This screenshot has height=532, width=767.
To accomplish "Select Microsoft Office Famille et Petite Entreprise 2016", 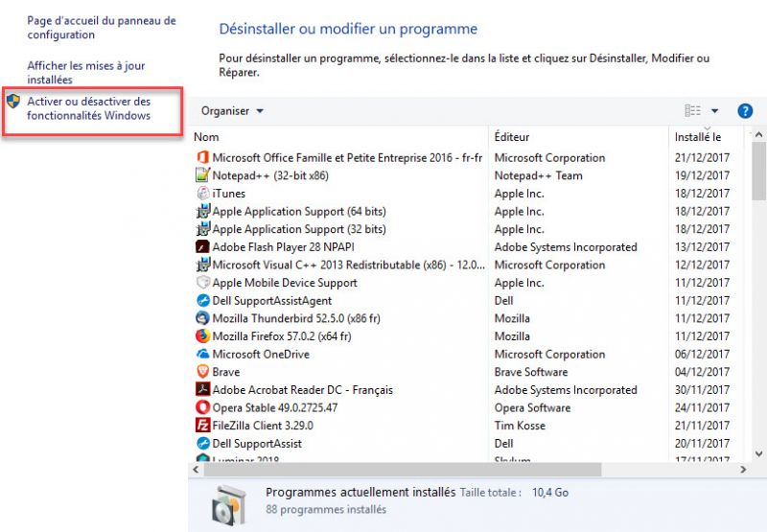I will click(347, 157).
